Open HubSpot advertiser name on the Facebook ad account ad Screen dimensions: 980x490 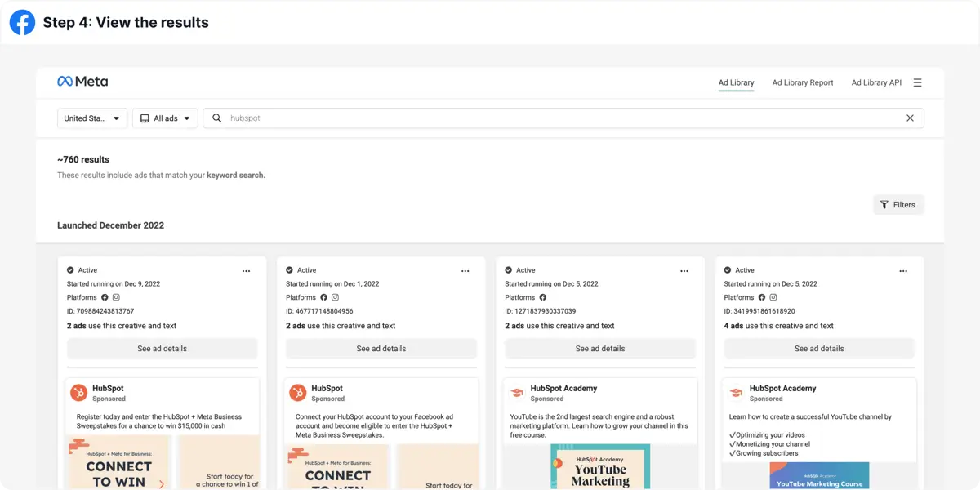point(327,389)
